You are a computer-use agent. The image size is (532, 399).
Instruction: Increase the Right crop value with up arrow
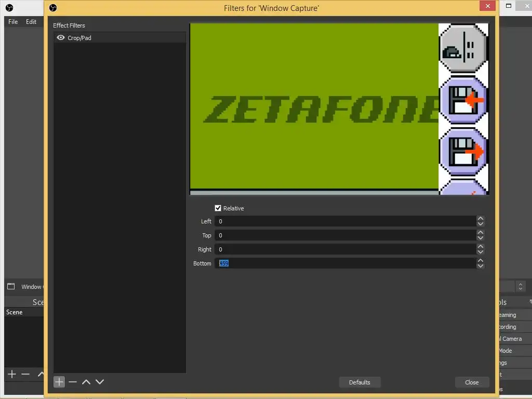coord(481,247)
